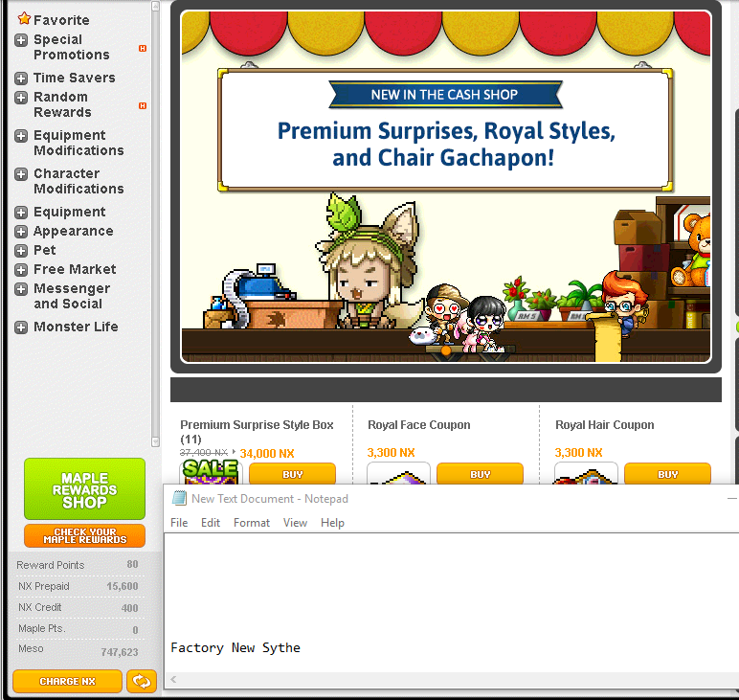Expand the Equipment Modifications category

point(21,136)
